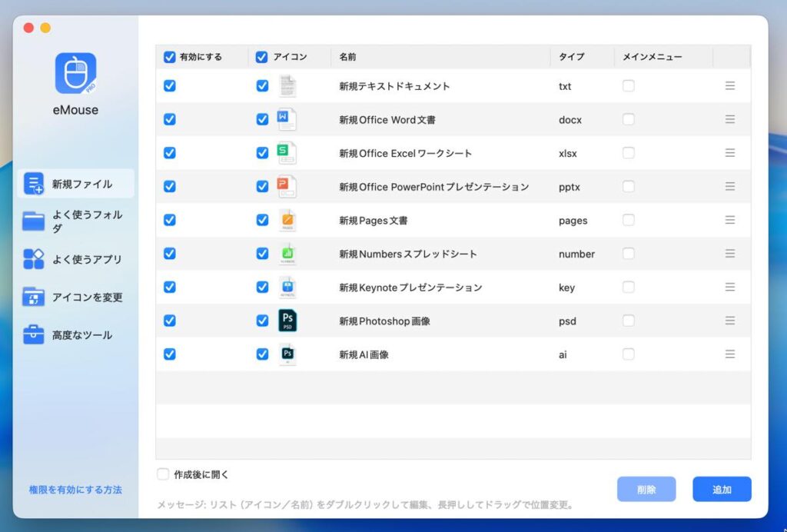Click the eMouse app logo icon
The height and width of the screenshot is (532, 787).
[x=75, y=73]
